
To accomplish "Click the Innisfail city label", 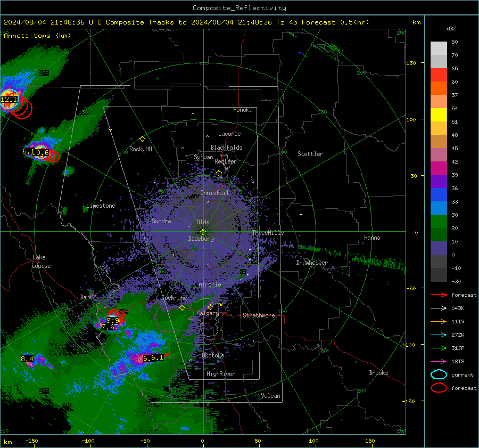I will (x=214, y=193).
